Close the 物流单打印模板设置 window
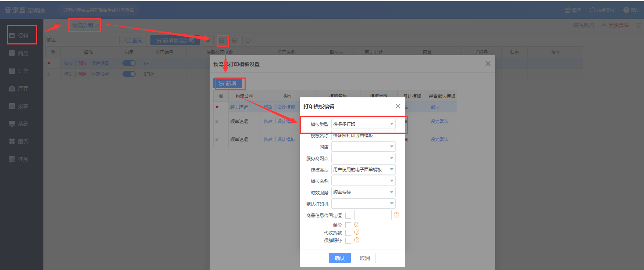The image size is (644, 270). coord(488,64)
